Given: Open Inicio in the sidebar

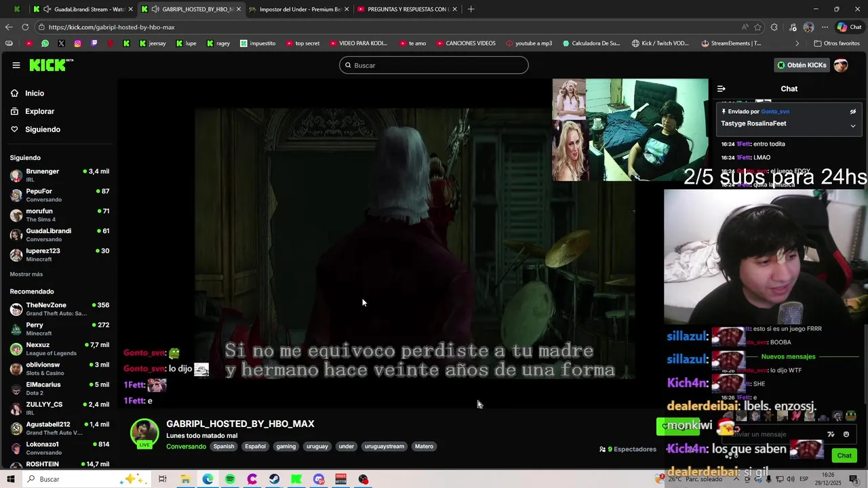Looking at the screenshot, I should 35,93.
